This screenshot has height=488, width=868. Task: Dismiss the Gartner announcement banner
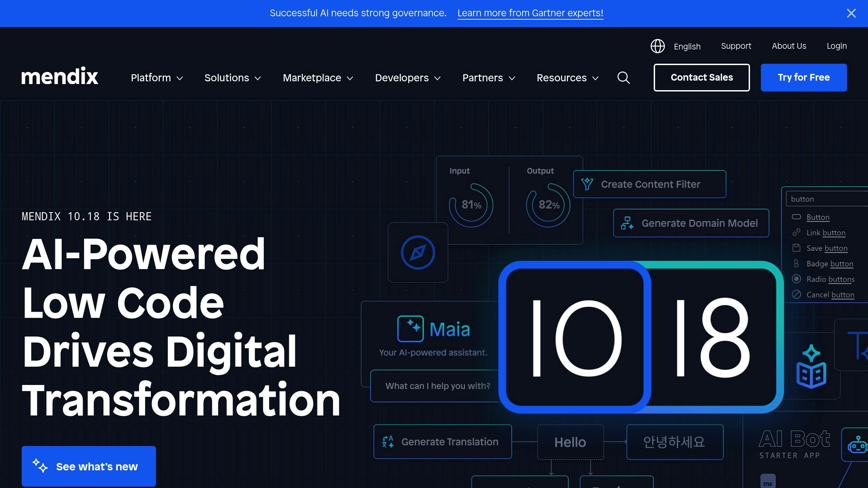851,13
